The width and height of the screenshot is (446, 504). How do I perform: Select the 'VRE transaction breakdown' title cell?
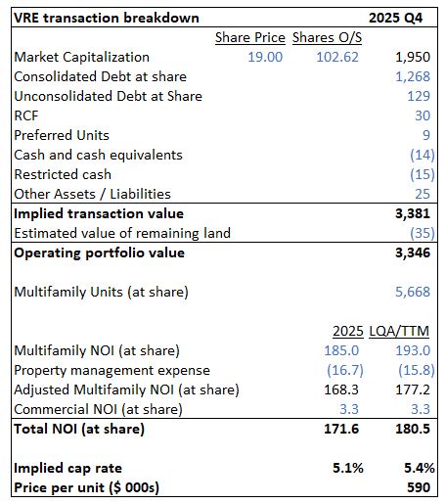pyautogui.click(x=107, y=18)
